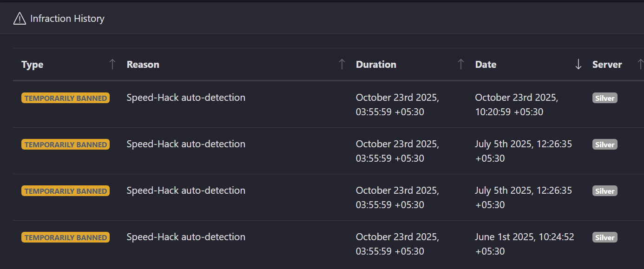Click the warning triangle icon beside Infraction History

point(20,19)
